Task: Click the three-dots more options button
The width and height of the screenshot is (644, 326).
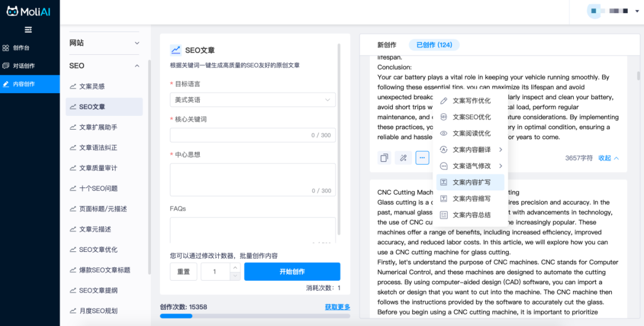Action: point(422,158)
